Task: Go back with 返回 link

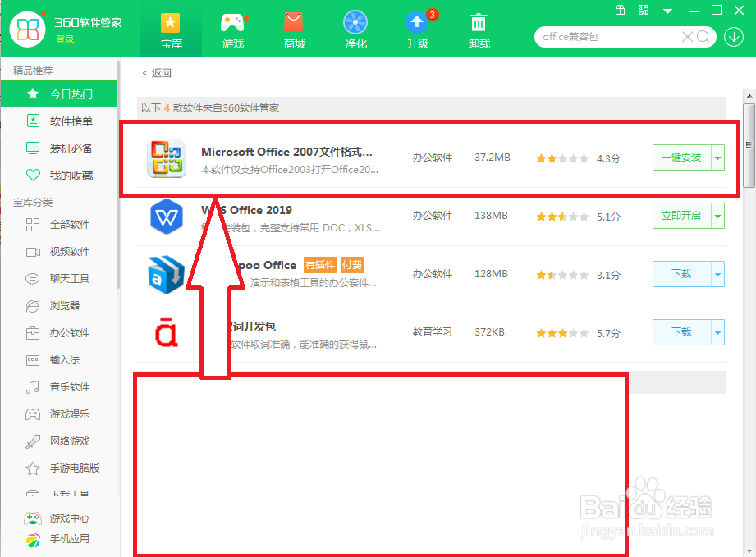Action: pyautogui.click(x=157, y=73)
